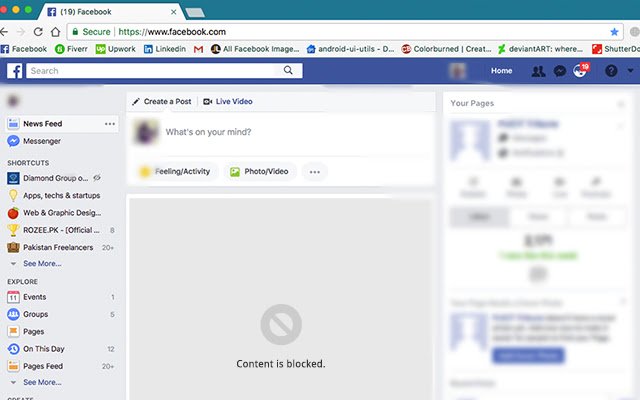Open News Feed options three dots
Viewport: 640px width, 400px height.
coord(110,124)
